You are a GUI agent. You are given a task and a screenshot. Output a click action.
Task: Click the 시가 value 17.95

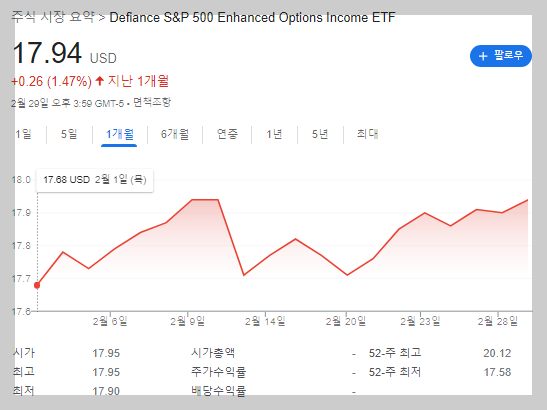106,353
